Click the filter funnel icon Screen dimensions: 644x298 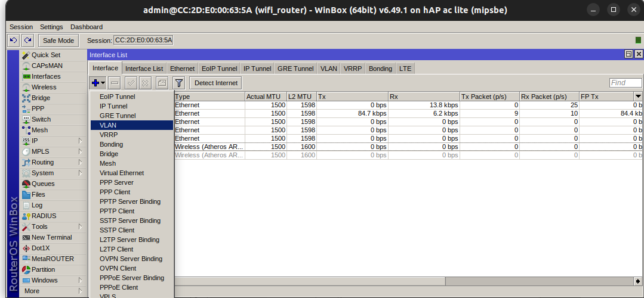(178, 83)
